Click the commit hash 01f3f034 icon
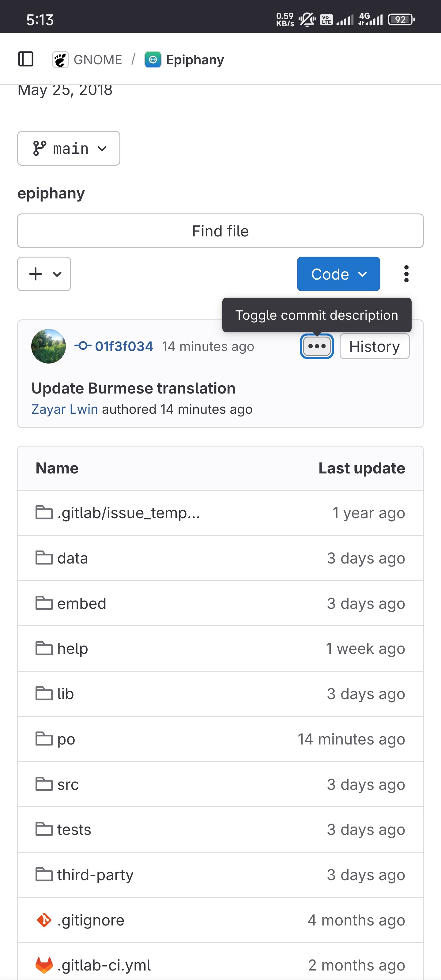441x980 pixels. 83,346
